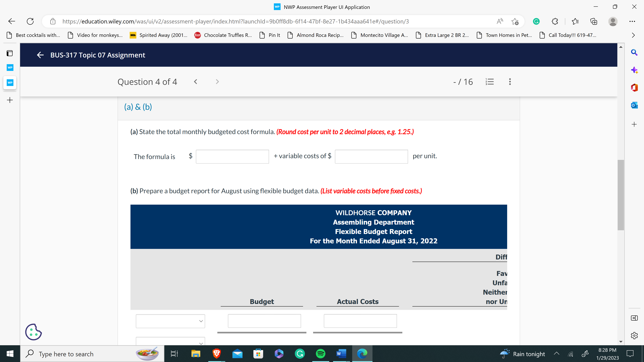Open Spotify from the taskbar
This screenshot has width=644, height=362.
tap(320, 354)
